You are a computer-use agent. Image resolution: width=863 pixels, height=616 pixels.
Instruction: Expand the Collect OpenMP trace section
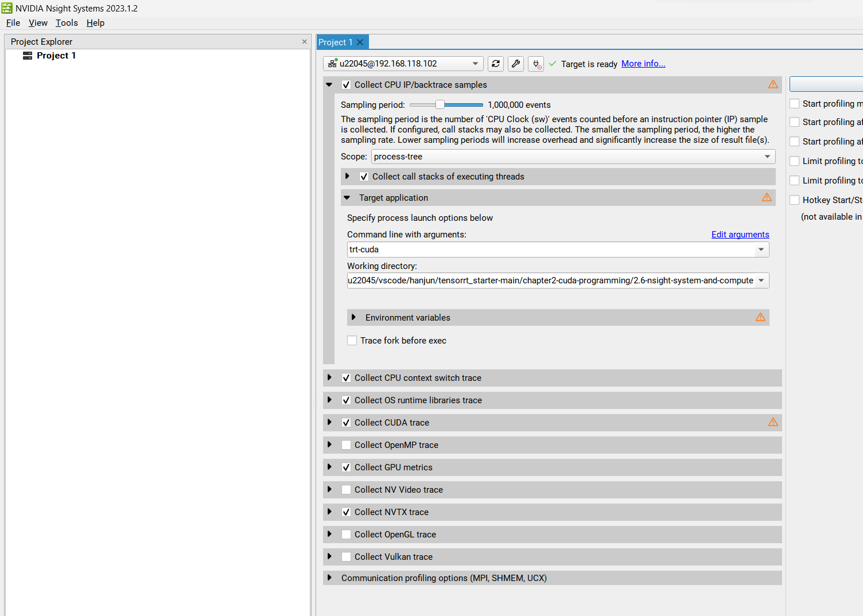[329, 445]
